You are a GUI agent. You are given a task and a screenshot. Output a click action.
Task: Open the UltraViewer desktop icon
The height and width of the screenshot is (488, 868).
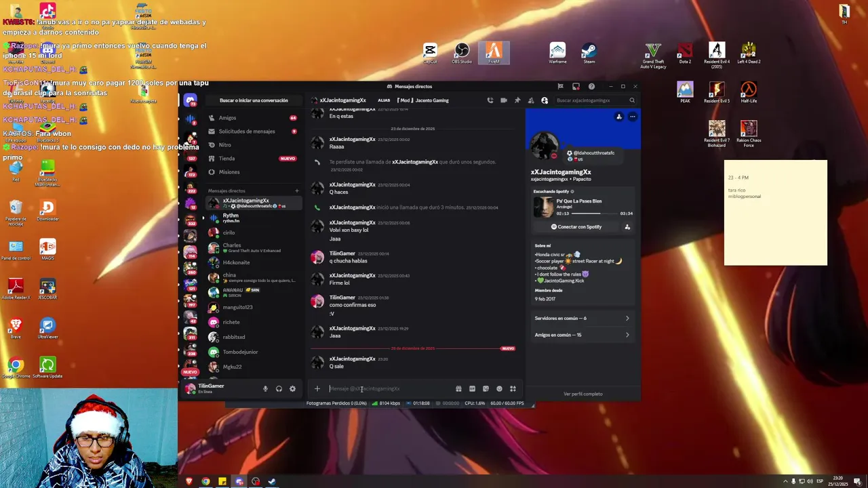[47, 329]
